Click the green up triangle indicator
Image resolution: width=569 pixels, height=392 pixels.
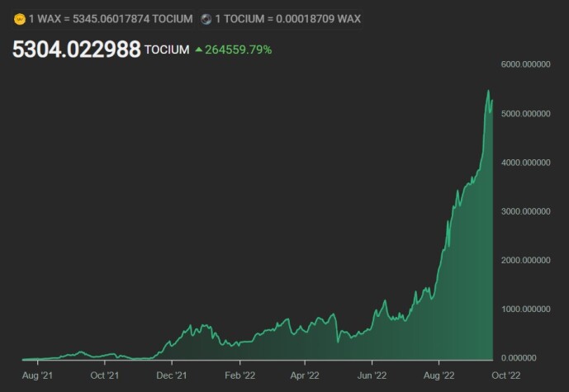(199, 50)
